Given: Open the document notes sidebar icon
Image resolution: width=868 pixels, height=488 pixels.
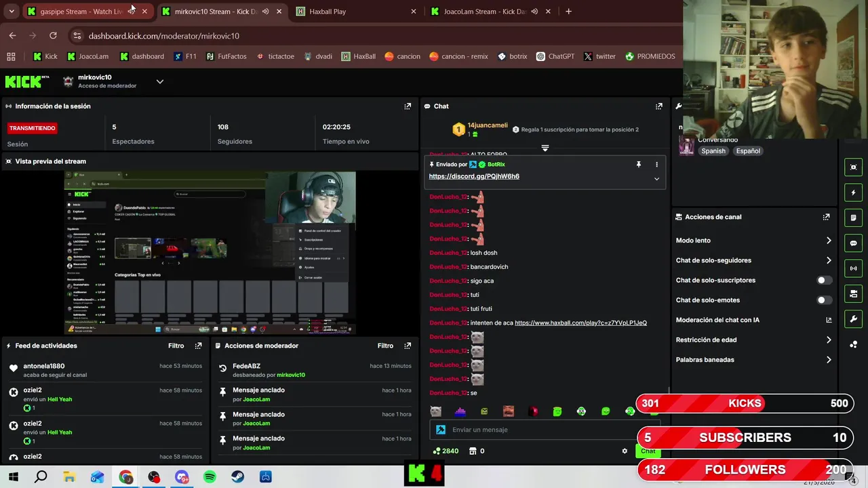Looking at the screenshot, I should [x=853, y=218].
